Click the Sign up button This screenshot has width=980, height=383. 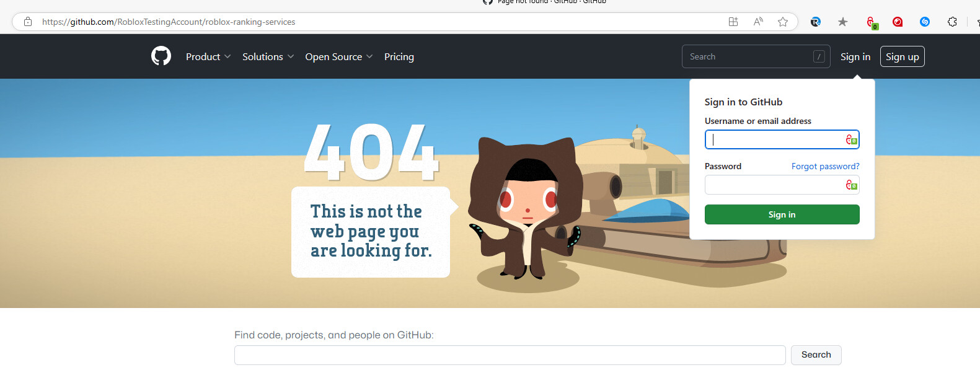click(903, 56)
